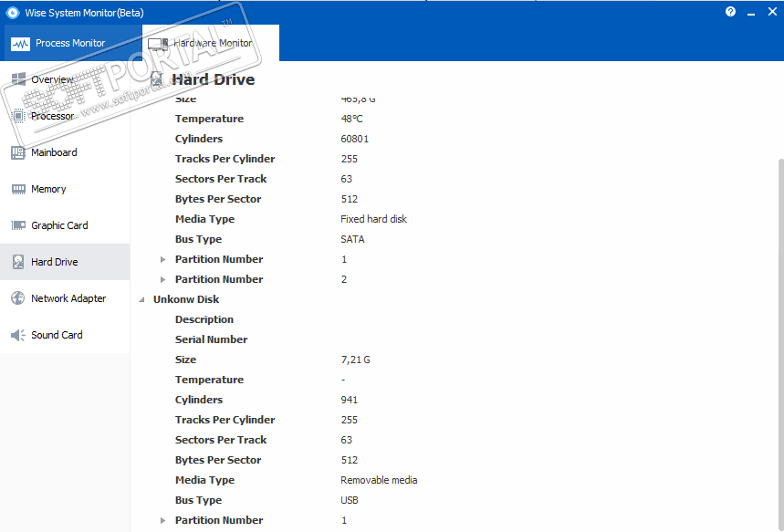Click the Hardware Monitor computer icon
The image size is (784, 532).
[x=158, y=44]
